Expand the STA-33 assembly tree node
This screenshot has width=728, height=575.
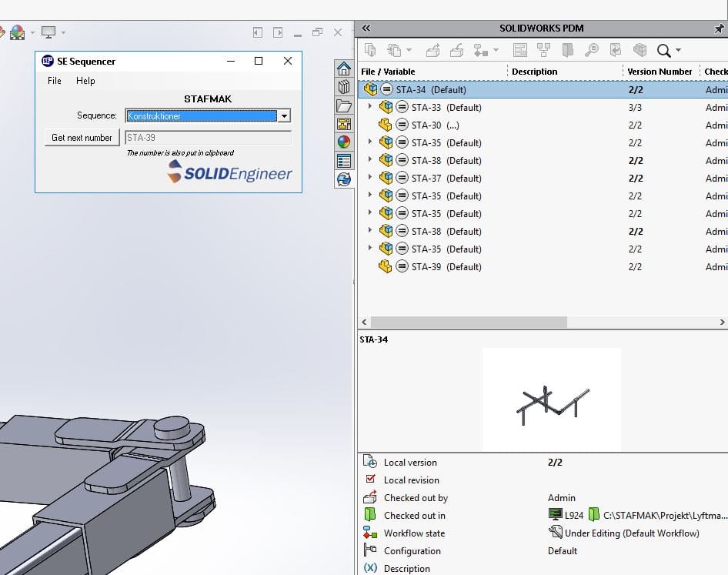coord(370,107)
